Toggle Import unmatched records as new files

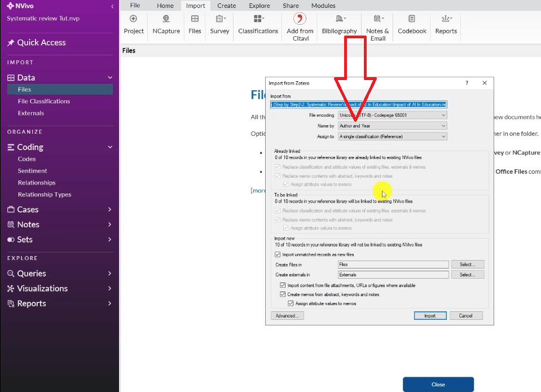(x=278, y=254)
